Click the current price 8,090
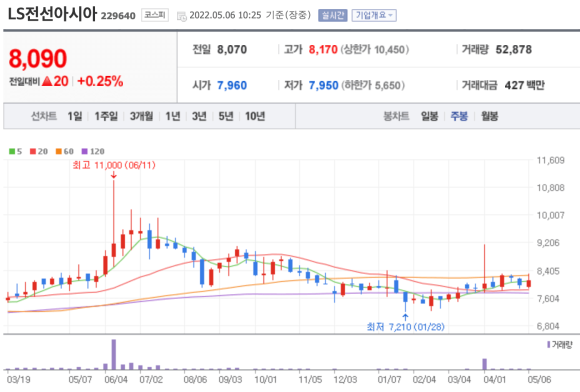This screenshot has height=392, width=580. [38, 58]
